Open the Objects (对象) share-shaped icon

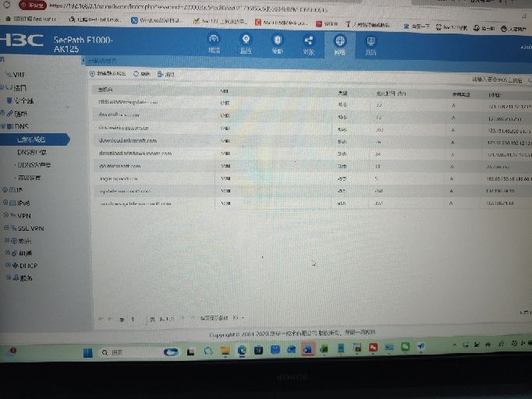click(308, 43)
